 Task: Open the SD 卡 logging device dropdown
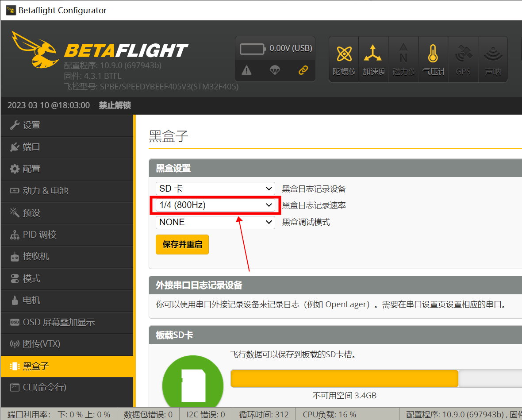215,189
